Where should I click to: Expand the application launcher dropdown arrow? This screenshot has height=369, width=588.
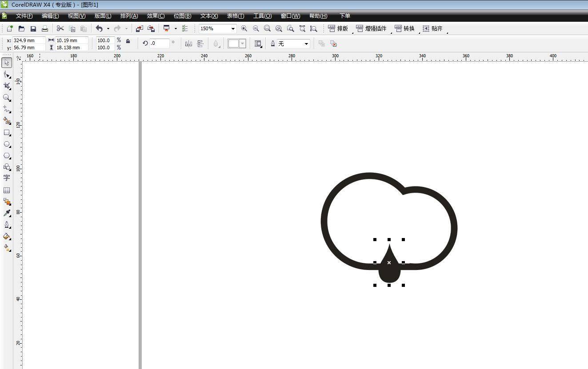pos(176,28)
